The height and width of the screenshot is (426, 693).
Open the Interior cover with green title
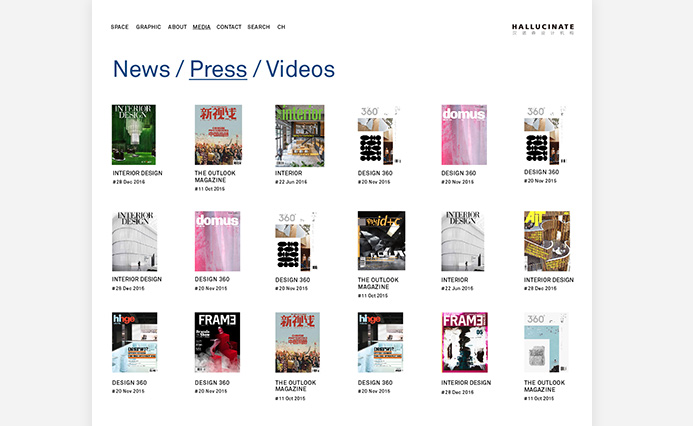[300, 136]
